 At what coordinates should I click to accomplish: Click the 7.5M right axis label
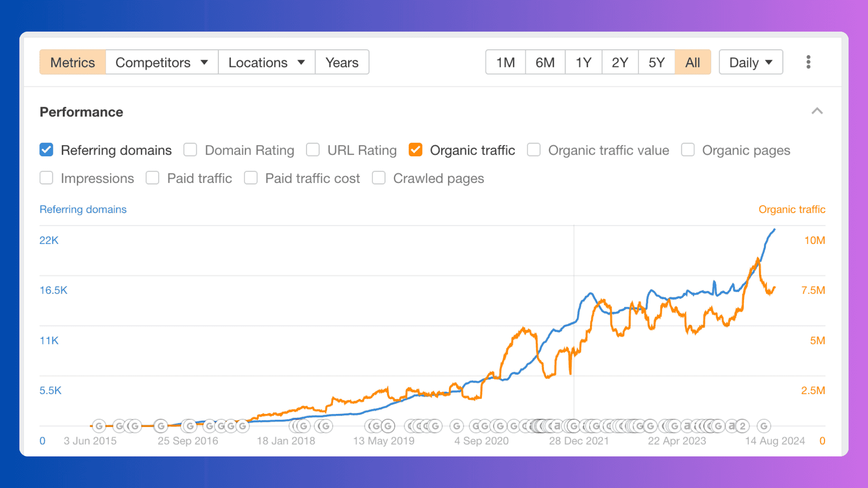click(813, 290)
